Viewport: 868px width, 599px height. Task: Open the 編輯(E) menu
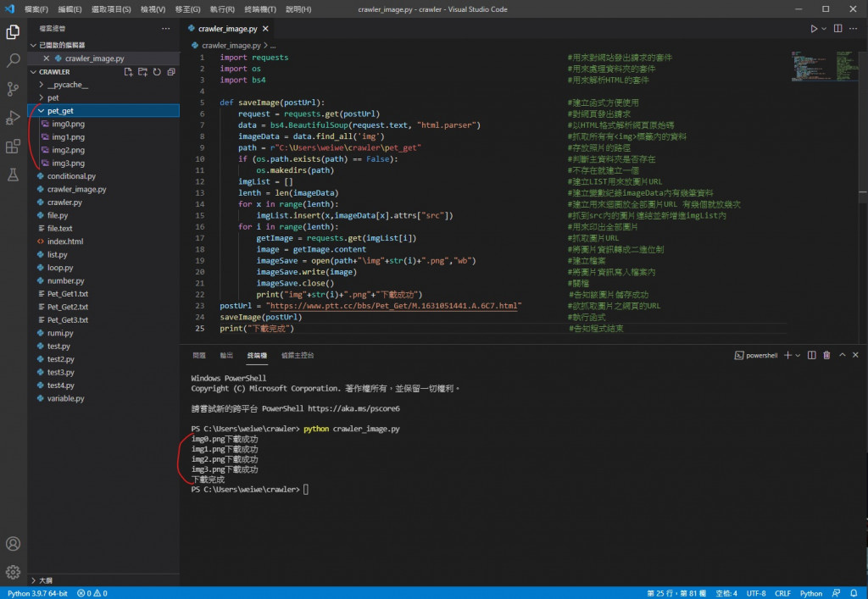point(70,9)
